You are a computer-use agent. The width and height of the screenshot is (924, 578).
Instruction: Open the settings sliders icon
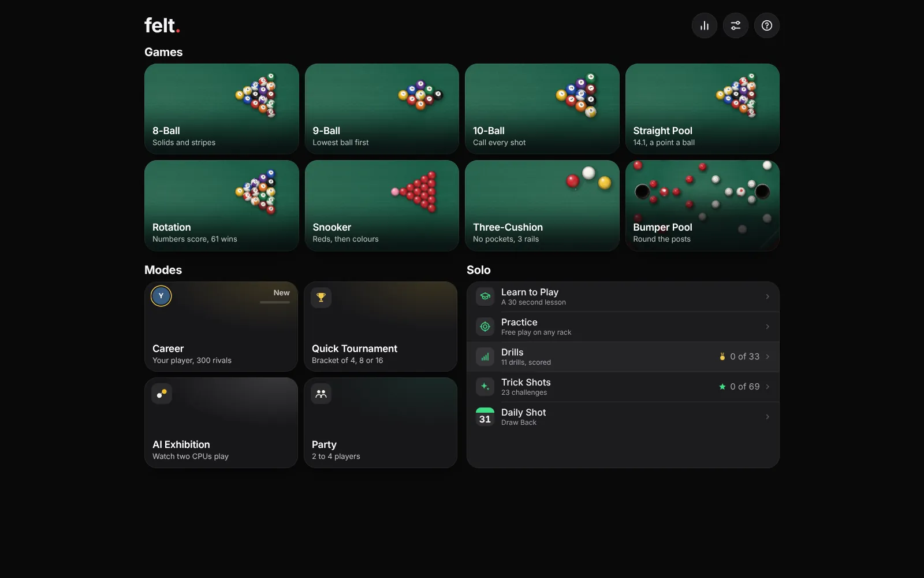point(736,25)
